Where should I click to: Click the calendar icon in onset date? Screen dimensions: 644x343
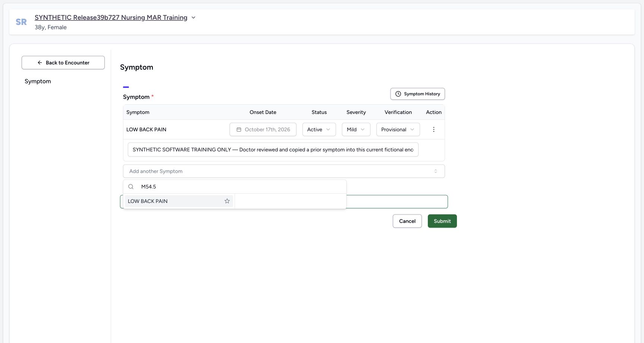[x=239, y=130]
